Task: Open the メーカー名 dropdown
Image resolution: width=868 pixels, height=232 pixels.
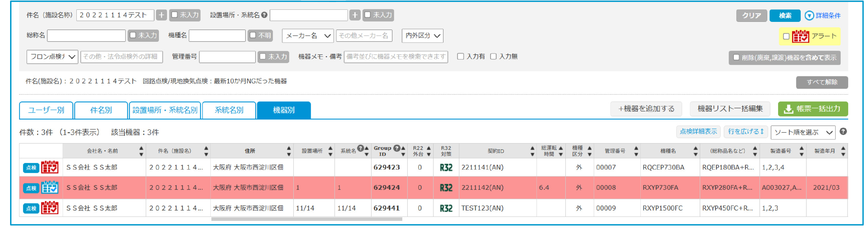Action: (308, 36)
